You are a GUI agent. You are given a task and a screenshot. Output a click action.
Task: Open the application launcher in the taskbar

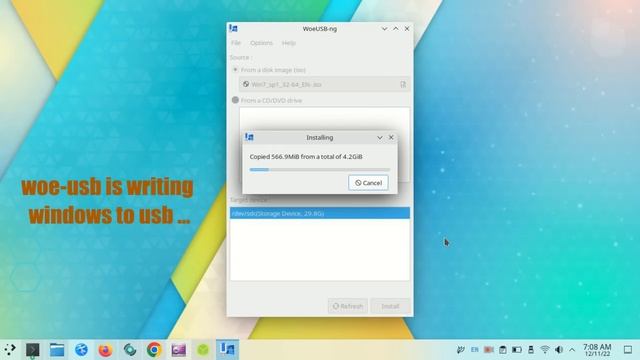click(9, 350)
